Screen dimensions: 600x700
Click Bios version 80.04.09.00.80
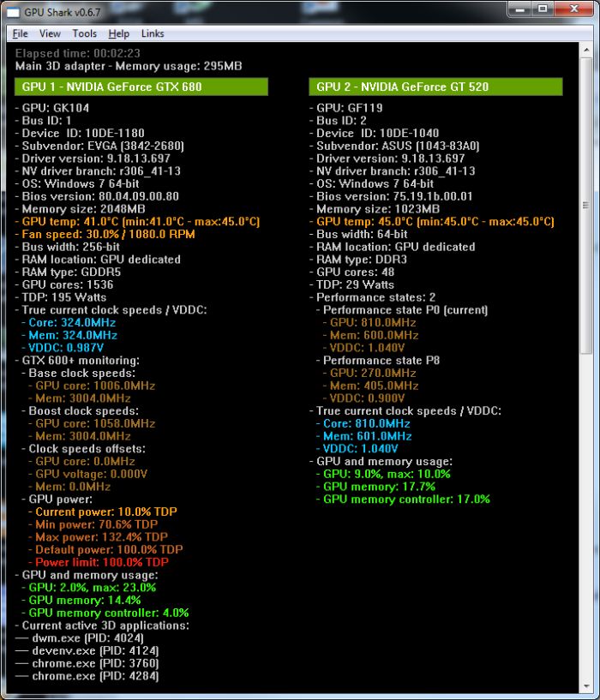97,196
